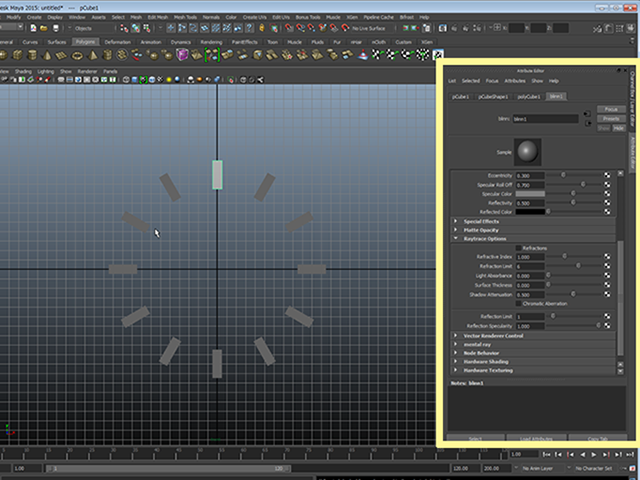Open the Create UVs menu

[255, 17]
